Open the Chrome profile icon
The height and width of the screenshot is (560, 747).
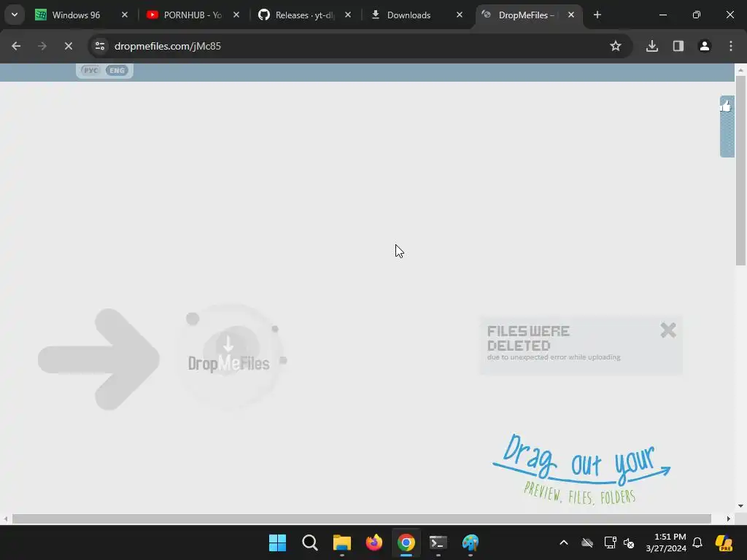(705, 46)
